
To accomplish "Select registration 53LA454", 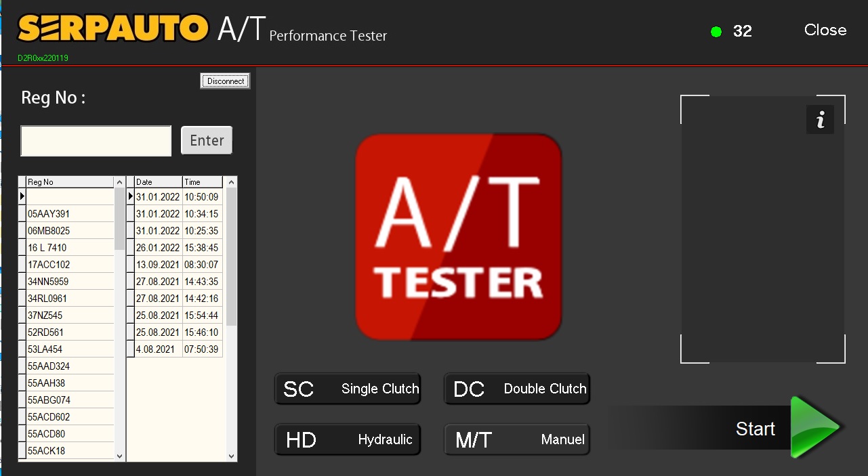I will click(x=70, y=349).
